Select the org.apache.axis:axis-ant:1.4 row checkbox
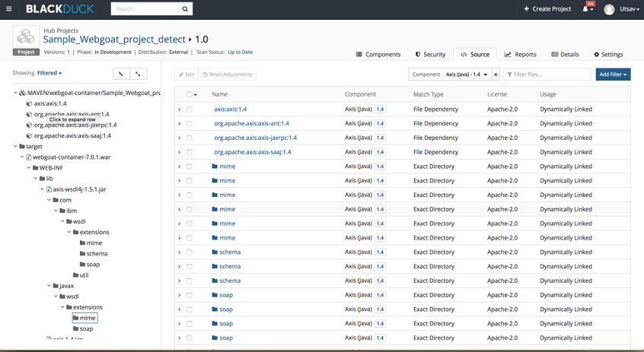This screenshot has height=352, width=644. 189,124
